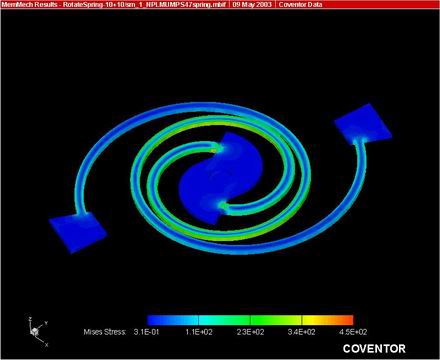Click the yellow-to-red end of the legend bar

[x=327, y=320]
